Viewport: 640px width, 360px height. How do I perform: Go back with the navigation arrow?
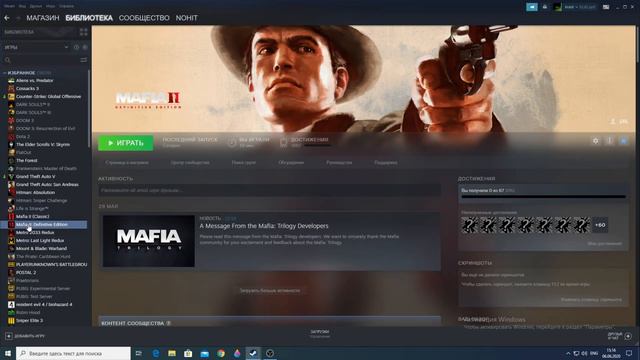7,18
